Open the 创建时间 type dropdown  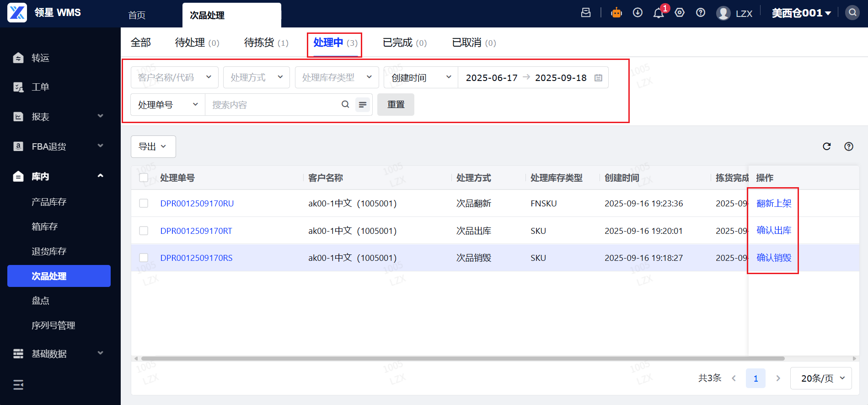(421, 77)
